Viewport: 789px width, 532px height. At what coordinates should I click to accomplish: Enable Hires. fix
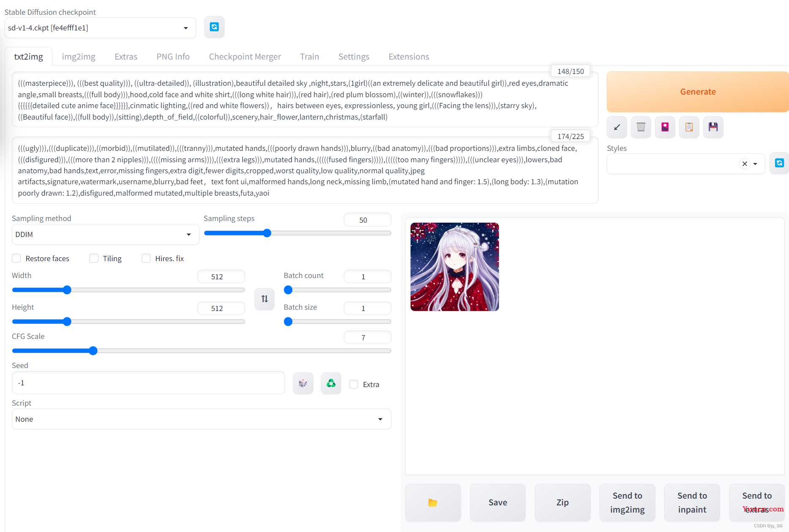(x=146, y=258)
